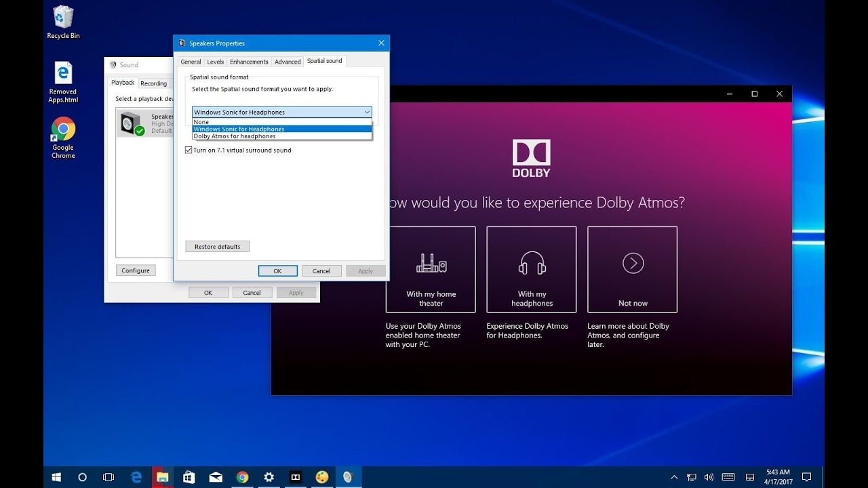The height and width of the screenshot is (488, 868).
Task: Select Speakers device in Sound playback list
Action: tap(144, 123)
